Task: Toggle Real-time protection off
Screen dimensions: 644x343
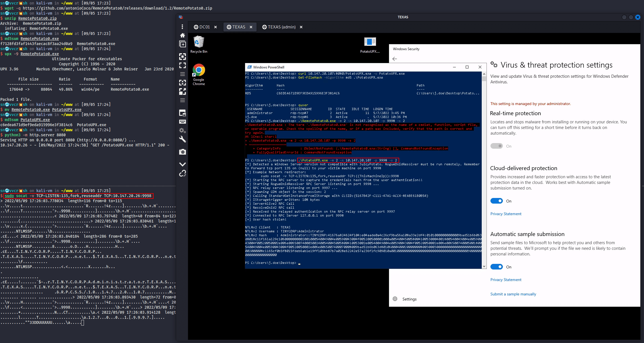Action: point(496,146)
